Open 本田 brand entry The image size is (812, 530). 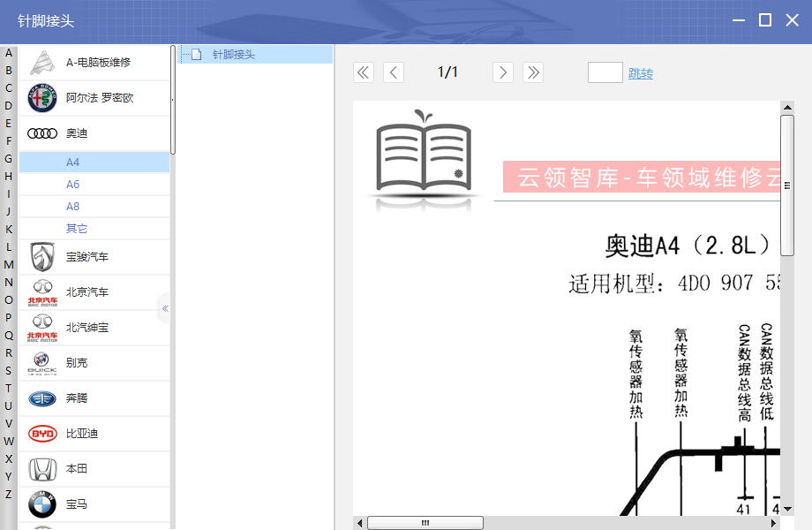coord(94,469)
